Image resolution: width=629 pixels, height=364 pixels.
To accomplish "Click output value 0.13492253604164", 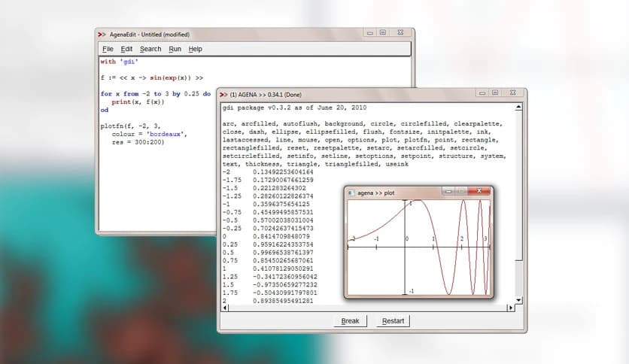I will 283,172.
